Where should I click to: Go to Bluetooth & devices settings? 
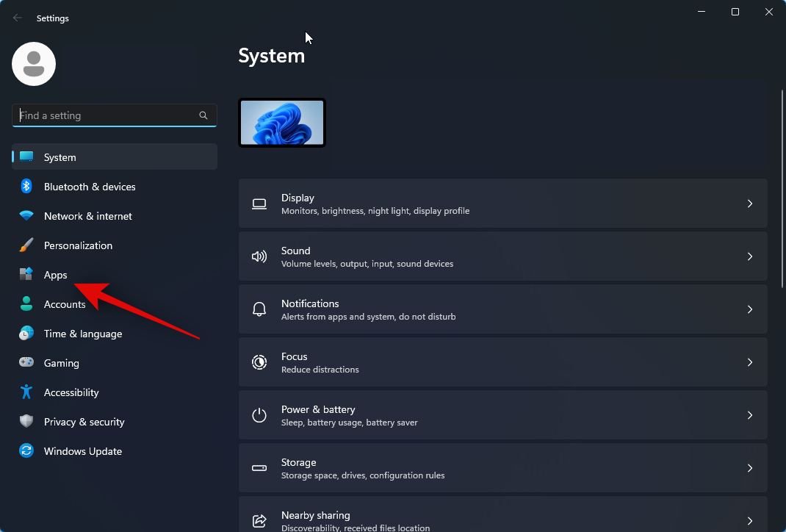[115, 187]
